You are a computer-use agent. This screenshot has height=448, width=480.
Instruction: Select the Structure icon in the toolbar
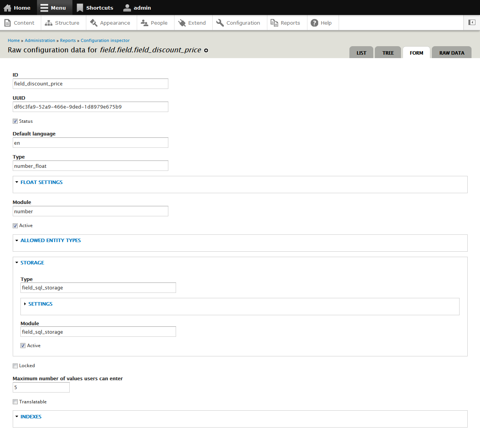click(x=49, y=23)
